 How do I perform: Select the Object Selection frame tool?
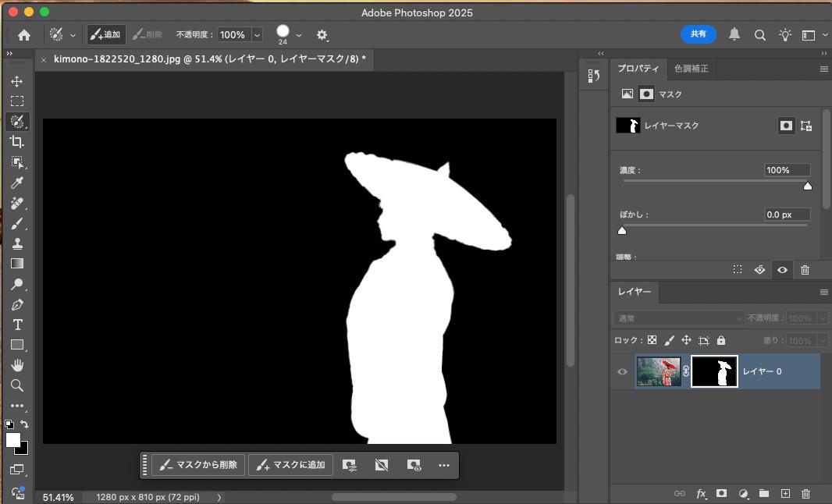click(17, 162)
